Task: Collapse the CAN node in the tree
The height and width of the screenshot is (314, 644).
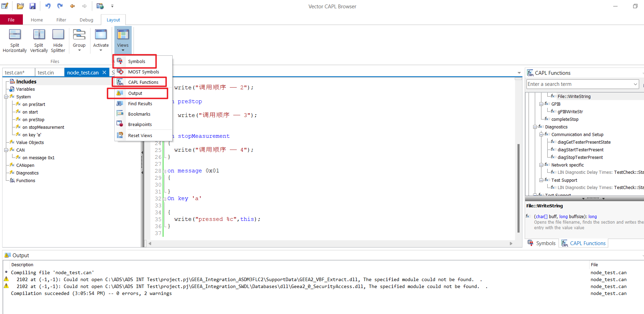Action: click(x=6, y=150)
